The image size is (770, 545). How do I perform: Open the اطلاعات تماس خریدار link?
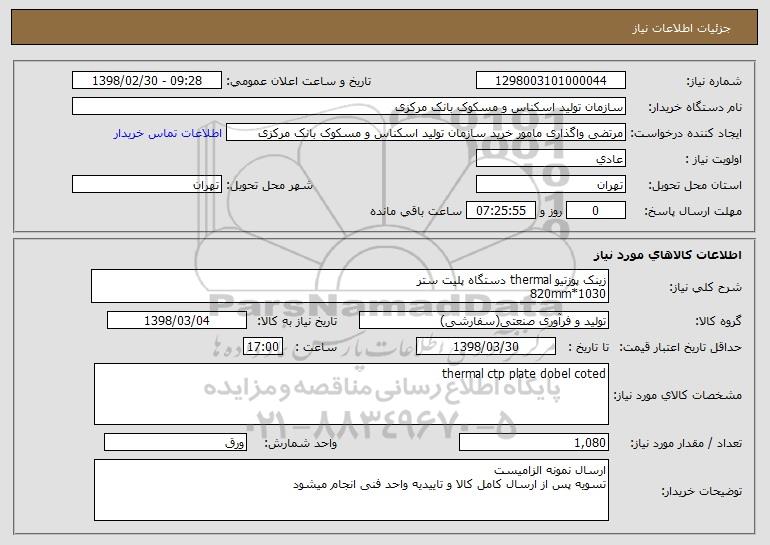[168, 133]
